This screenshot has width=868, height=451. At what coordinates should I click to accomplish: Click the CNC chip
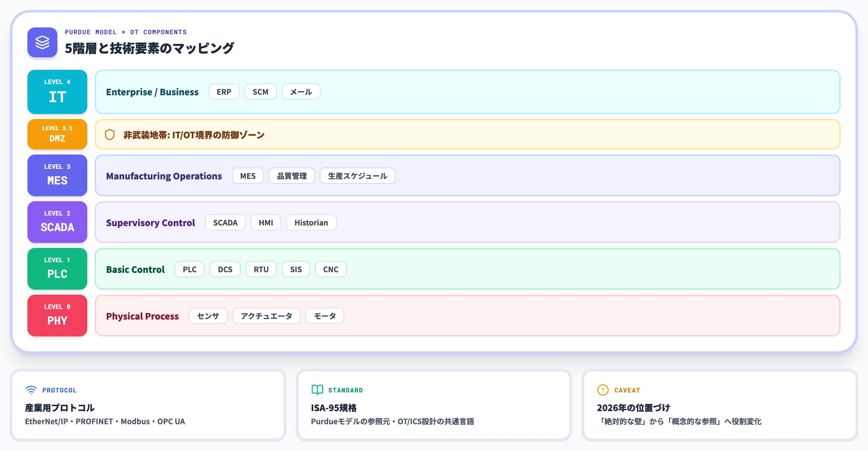(x=330, y=269)
